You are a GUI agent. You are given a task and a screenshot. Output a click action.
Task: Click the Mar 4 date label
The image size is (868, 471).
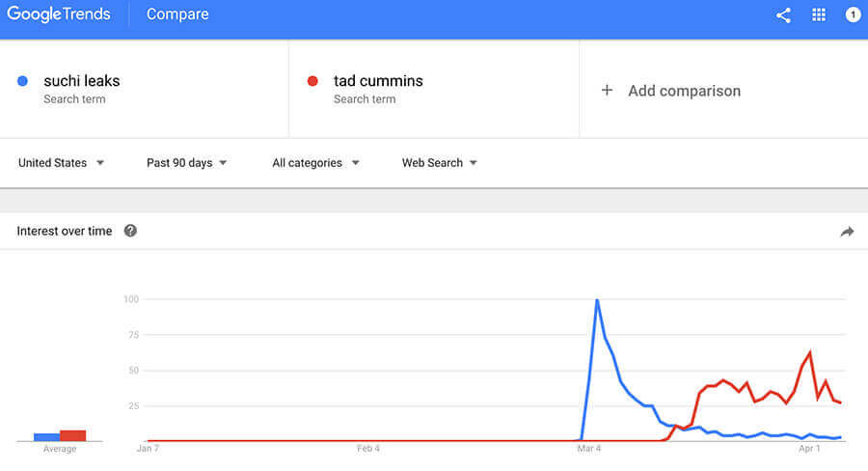pos(588,448)
